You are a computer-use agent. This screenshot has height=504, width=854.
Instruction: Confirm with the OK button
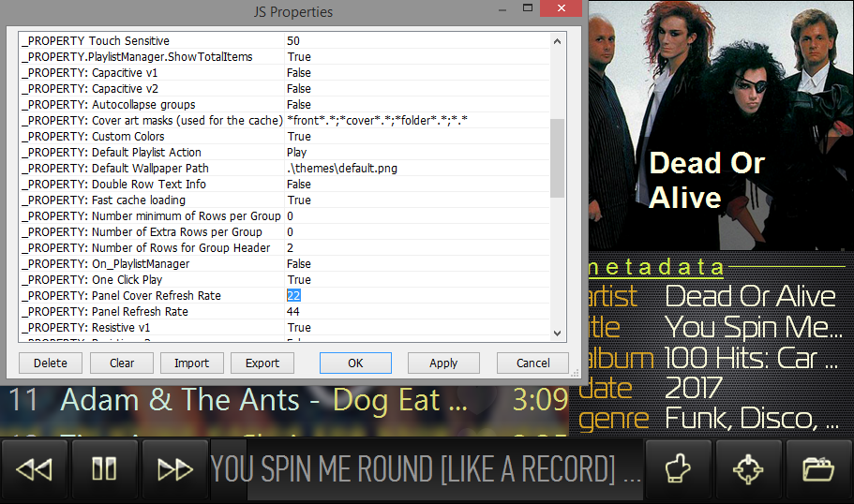point(355,363)
